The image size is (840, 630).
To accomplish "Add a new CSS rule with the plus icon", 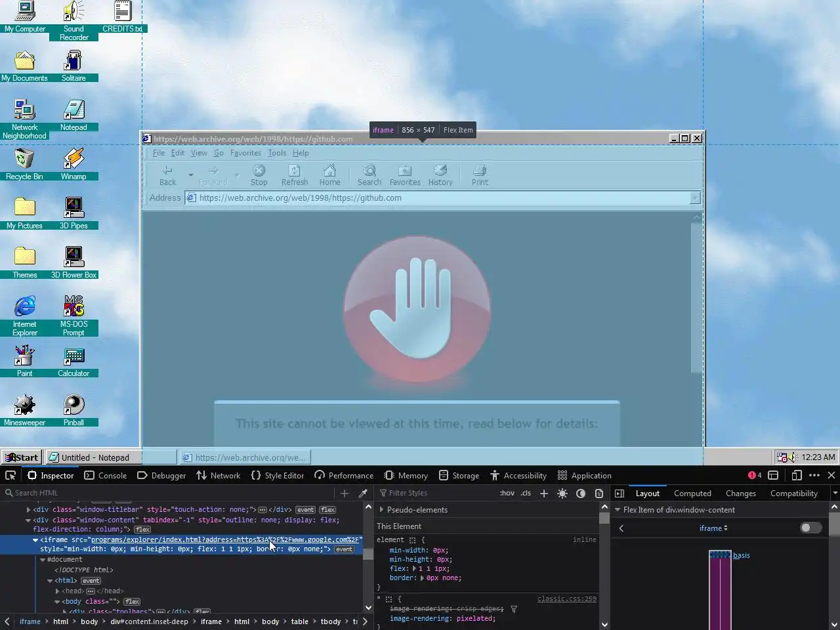I will tap(543, 493).
